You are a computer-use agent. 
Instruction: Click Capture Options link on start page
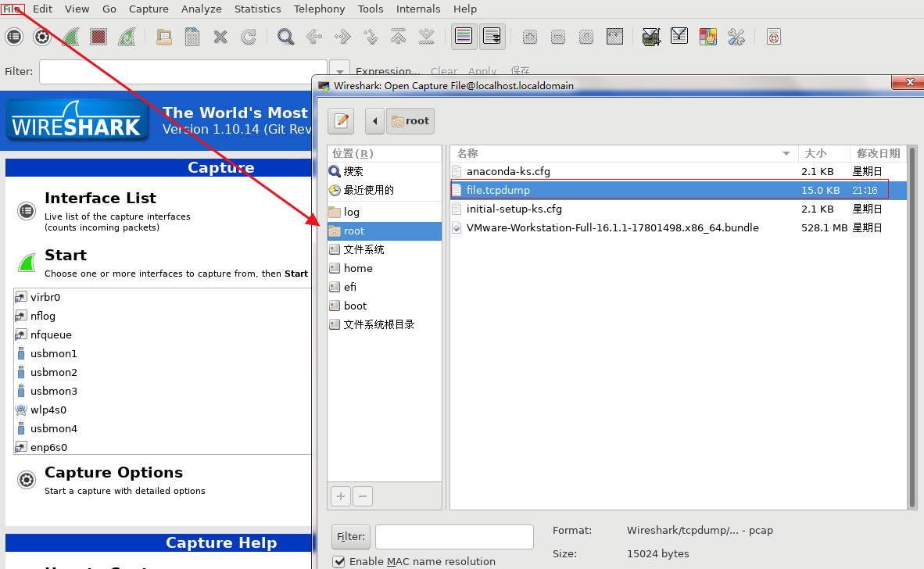tap(113, 472)
